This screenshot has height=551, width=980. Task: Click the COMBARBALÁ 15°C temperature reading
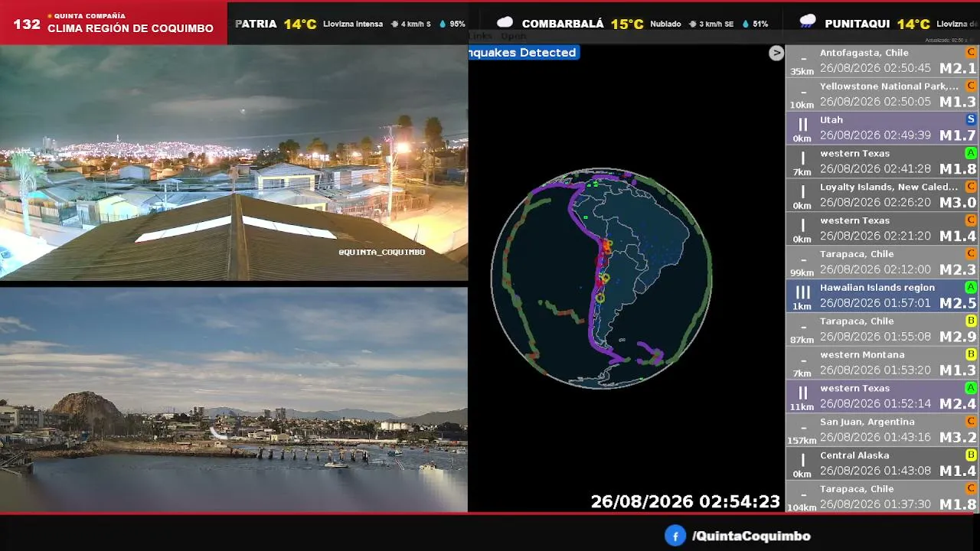[x=626, y=24]
